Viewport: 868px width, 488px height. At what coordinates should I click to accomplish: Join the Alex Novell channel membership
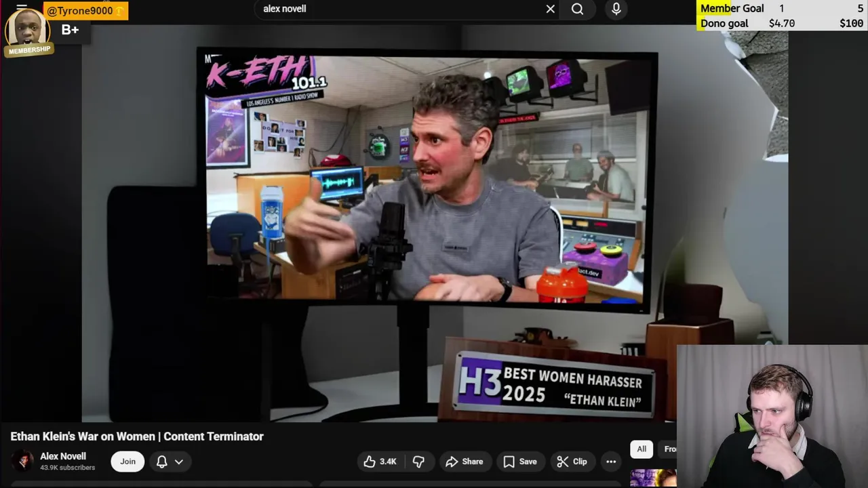[127, 462]
